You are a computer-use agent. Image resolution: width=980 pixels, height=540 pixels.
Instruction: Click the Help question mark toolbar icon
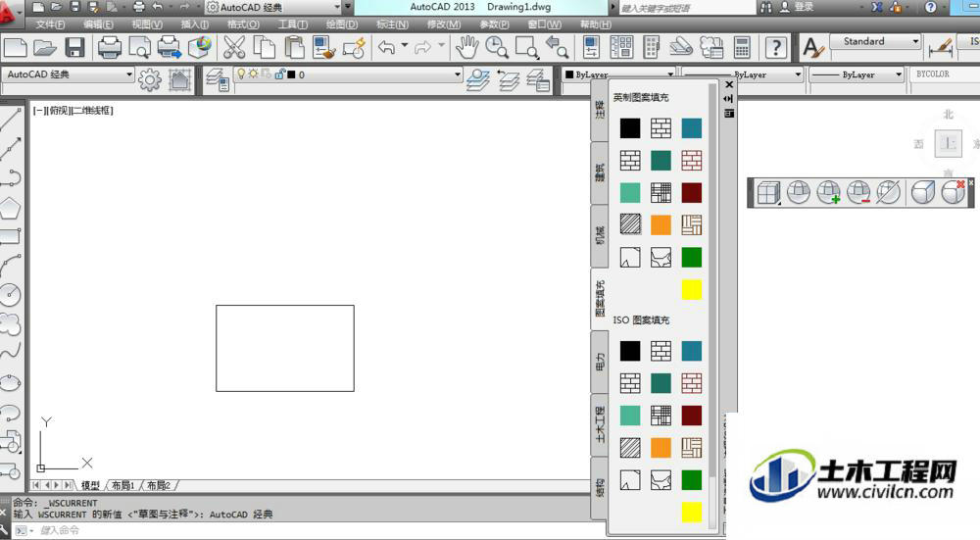775,47
